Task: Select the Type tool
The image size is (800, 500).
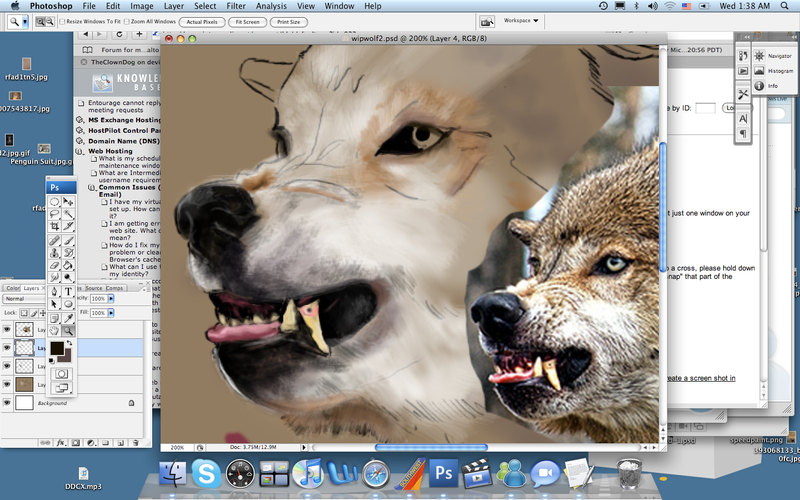Action: click(68, 291)
